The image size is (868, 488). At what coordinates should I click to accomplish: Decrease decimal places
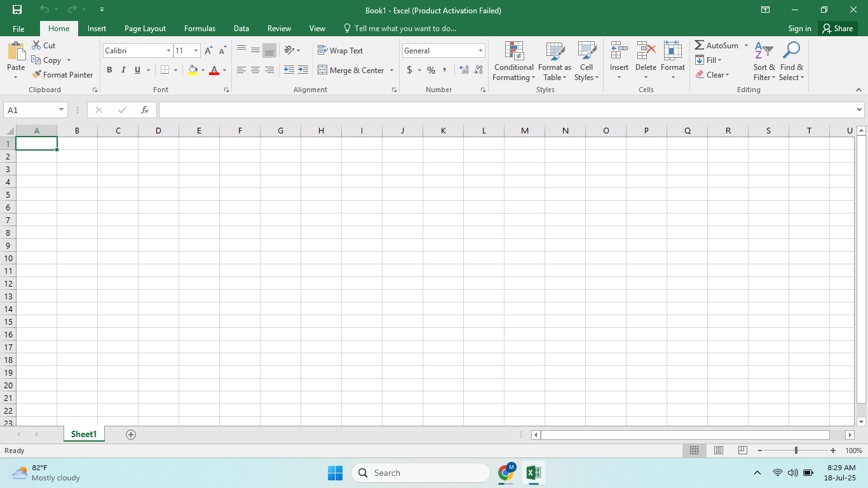pos(478,70)
